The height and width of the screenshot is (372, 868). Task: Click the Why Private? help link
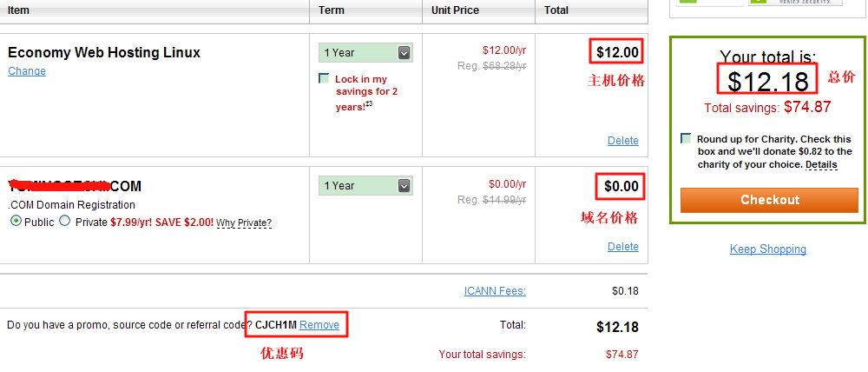tap(244, 223)
